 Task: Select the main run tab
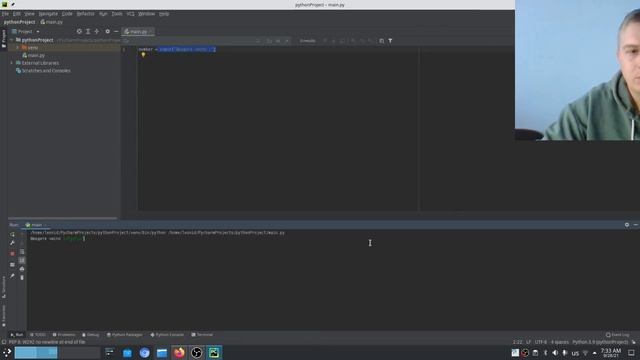[x=37, y=225]
